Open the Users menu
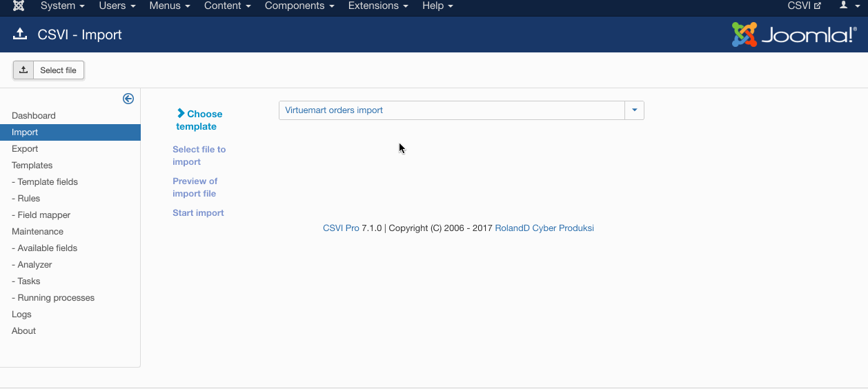Viewport: 868px width, 389px height. (x=117, y=6)
